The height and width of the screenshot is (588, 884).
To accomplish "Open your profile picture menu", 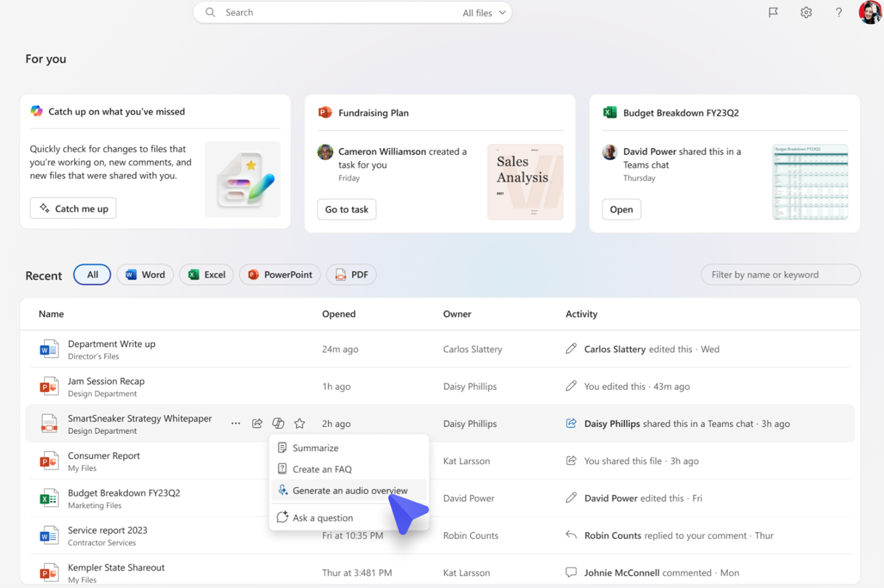I will coord(872,12).
